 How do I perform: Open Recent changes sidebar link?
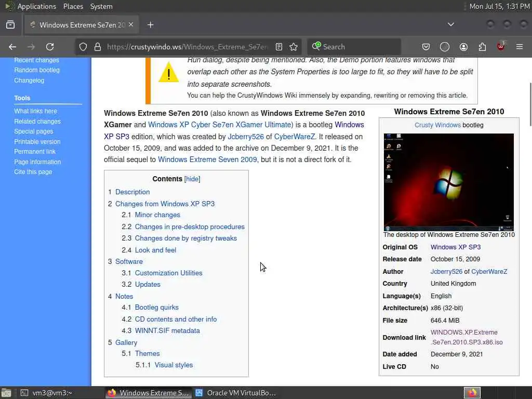tap(37, 60)
